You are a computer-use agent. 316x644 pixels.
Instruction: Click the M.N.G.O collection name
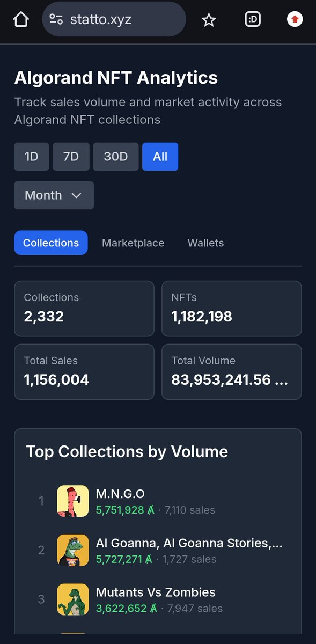point(120,494)
